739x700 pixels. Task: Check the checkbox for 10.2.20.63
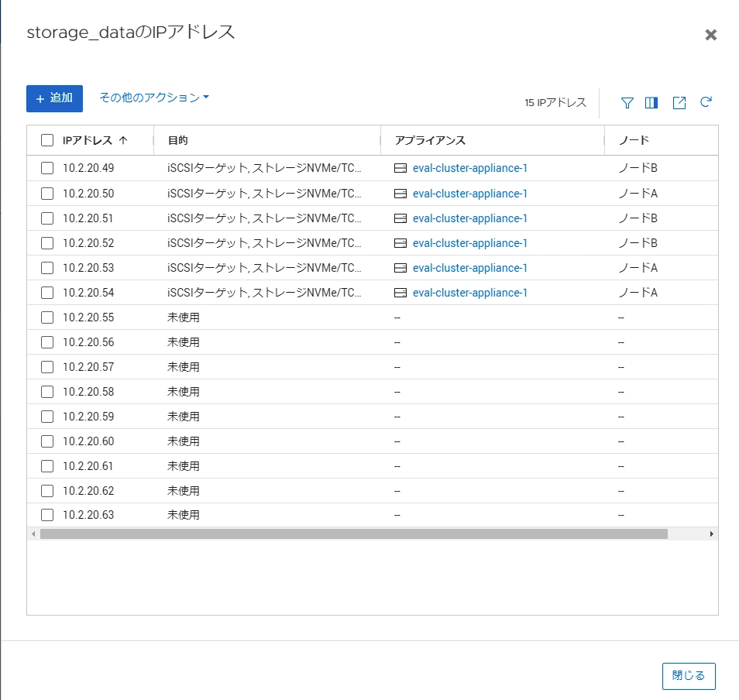[x=46, y=514]
